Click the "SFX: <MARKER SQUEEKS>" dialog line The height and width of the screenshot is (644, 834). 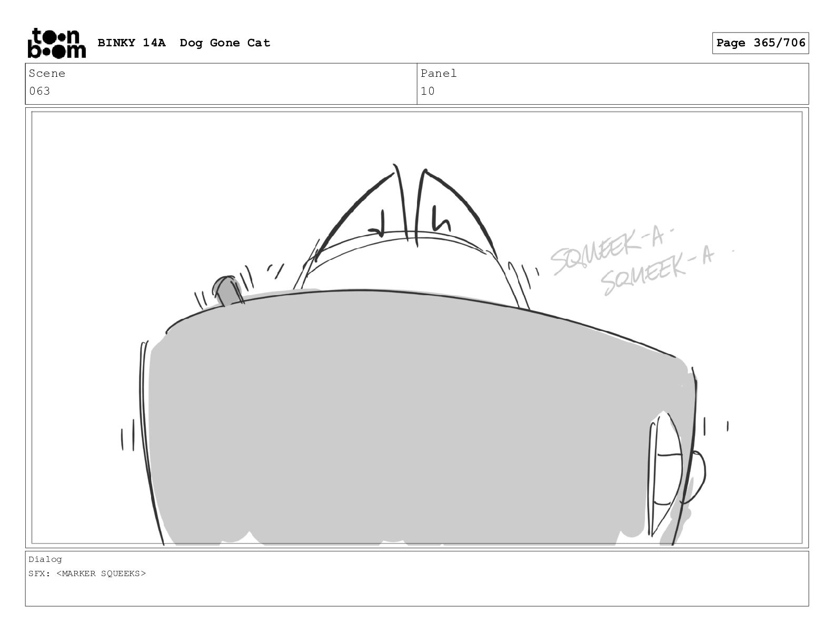(87, 573)
